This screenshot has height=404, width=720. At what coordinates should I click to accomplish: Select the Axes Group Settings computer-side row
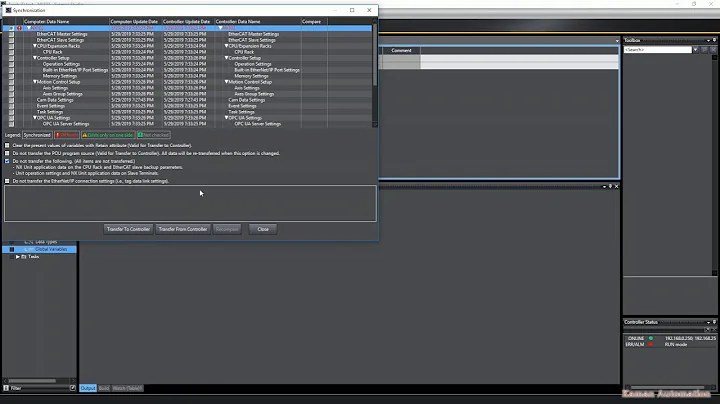[x=62, y=94]
